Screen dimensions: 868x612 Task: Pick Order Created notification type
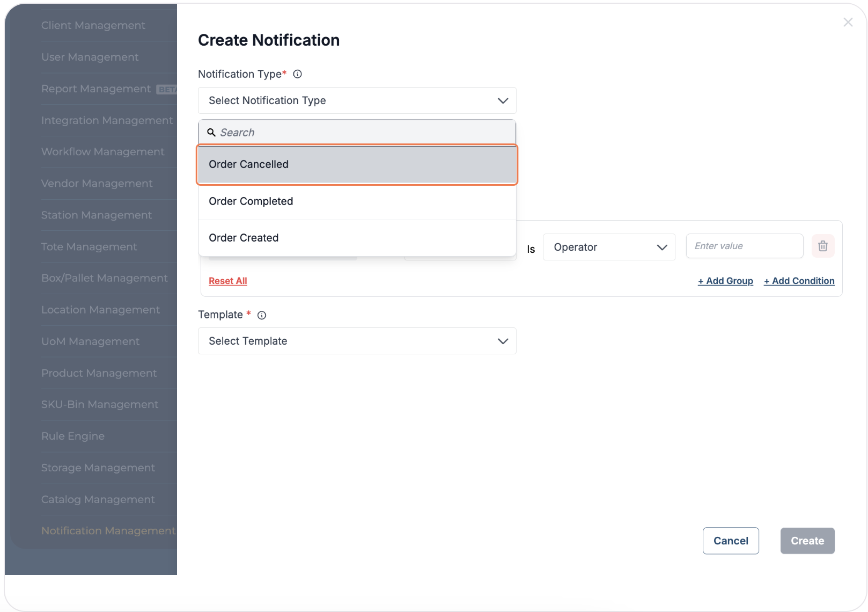pyautogui.click(x=357, y=238)
